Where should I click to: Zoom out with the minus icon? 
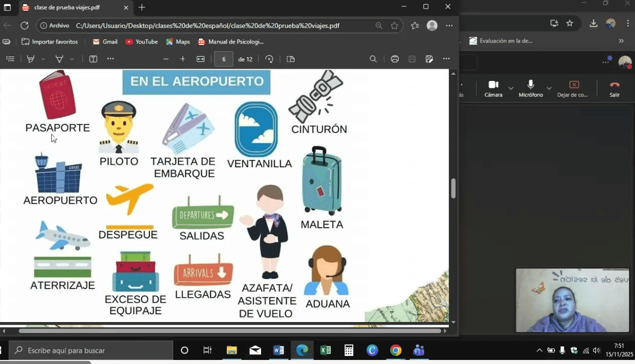pos(165,59)
